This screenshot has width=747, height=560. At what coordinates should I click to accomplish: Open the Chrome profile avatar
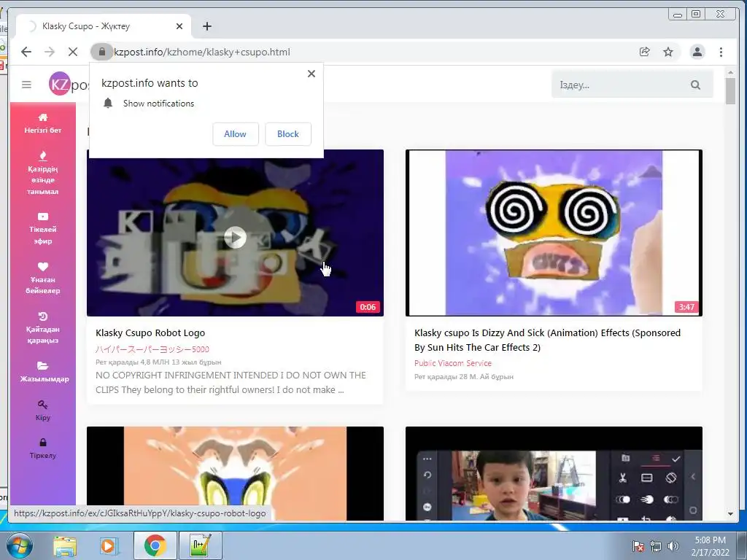pyautogui.click(x=697, y=52)
